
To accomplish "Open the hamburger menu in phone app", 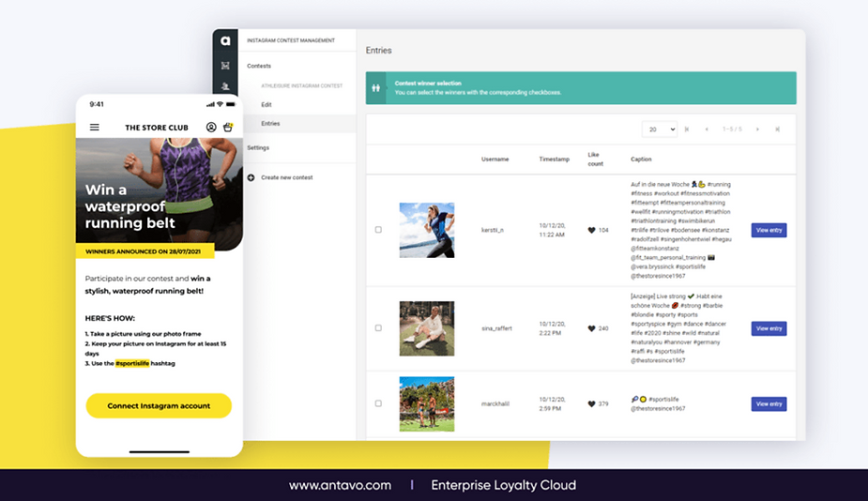I will point(95,128).
